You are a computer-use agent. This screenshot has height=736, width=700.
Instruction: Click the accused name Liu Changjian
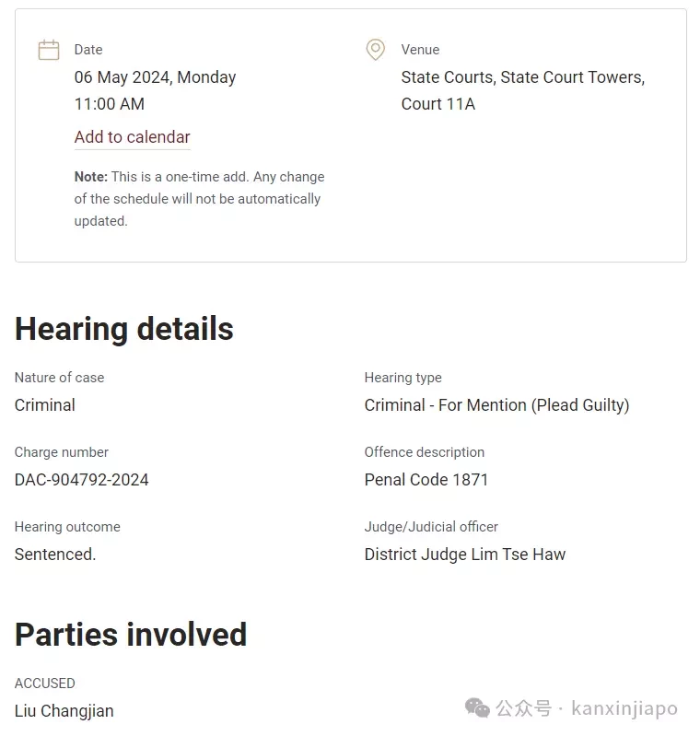pos(64,710)
